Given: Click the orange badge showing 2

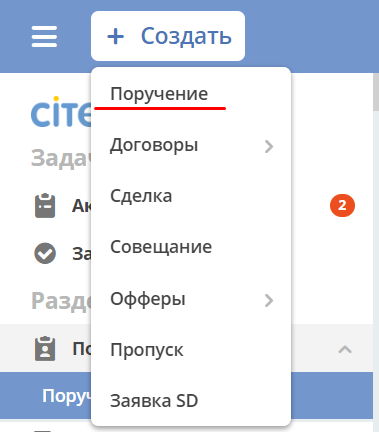Looking at the screenshot, I should pos(342,205).
